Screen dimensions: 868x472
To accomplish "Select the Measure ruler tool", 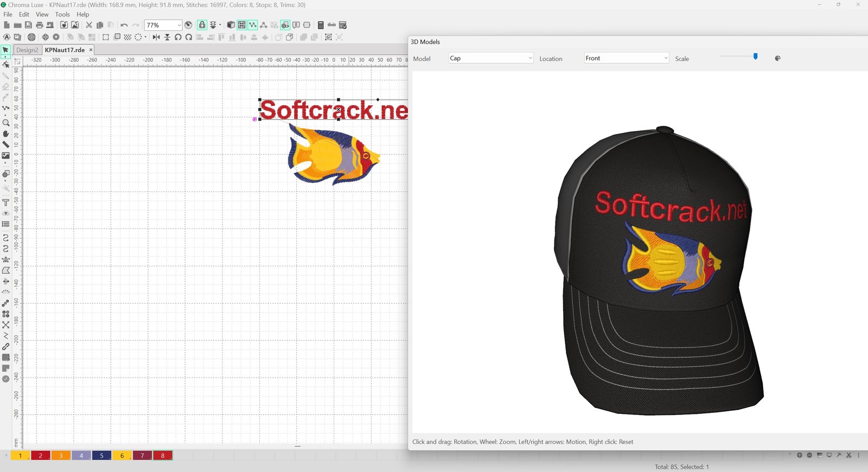I will [6, 144].
